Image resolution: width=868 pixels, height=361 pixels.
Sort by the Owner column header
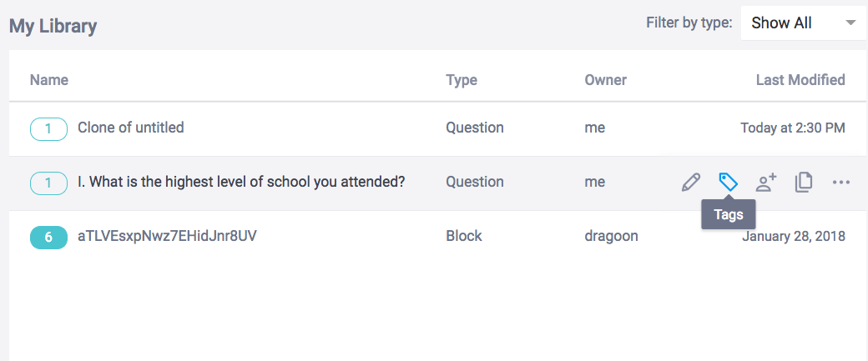(x=606, y=81)
